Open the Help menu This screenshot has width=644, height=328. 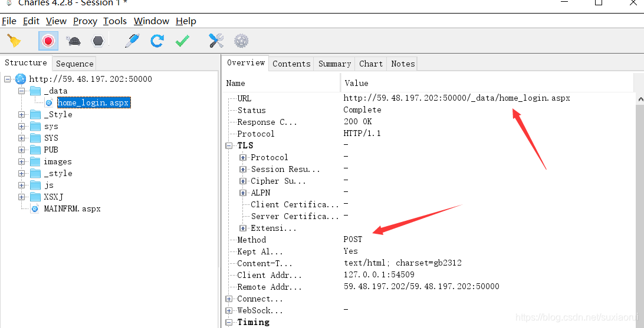point(186,21)
